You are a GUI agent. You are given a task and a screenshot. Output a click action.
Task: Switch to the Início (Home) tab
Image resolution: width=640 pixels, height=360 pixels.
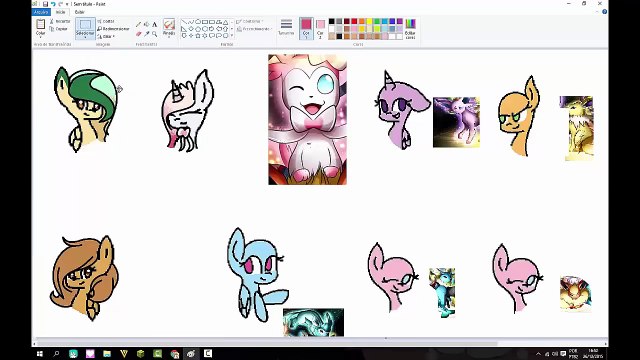60,12
